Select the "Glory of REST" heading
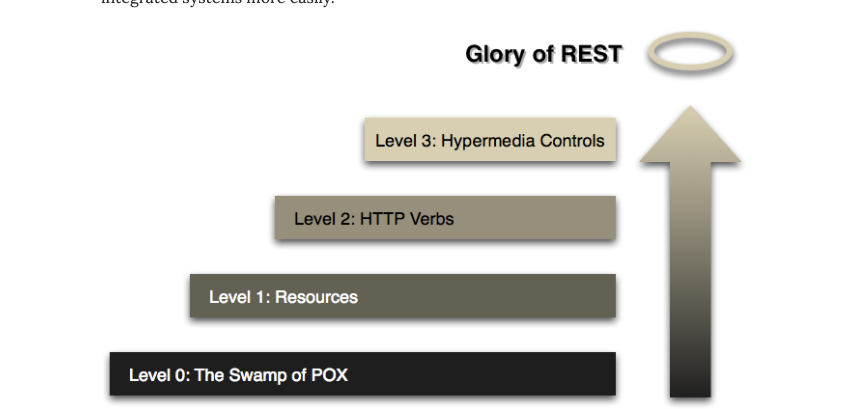Viewport: 857px width, 409px height. (543, 54)
